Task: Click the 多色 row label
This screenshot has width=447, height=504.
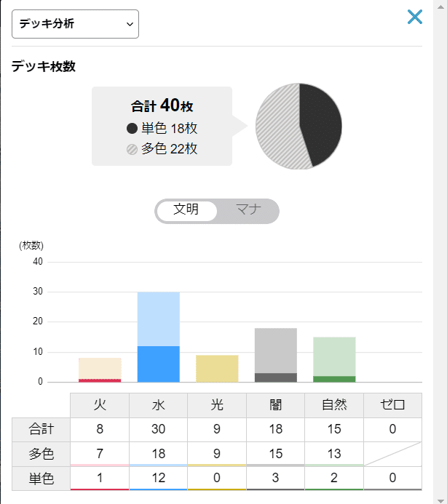Action: 41,454
